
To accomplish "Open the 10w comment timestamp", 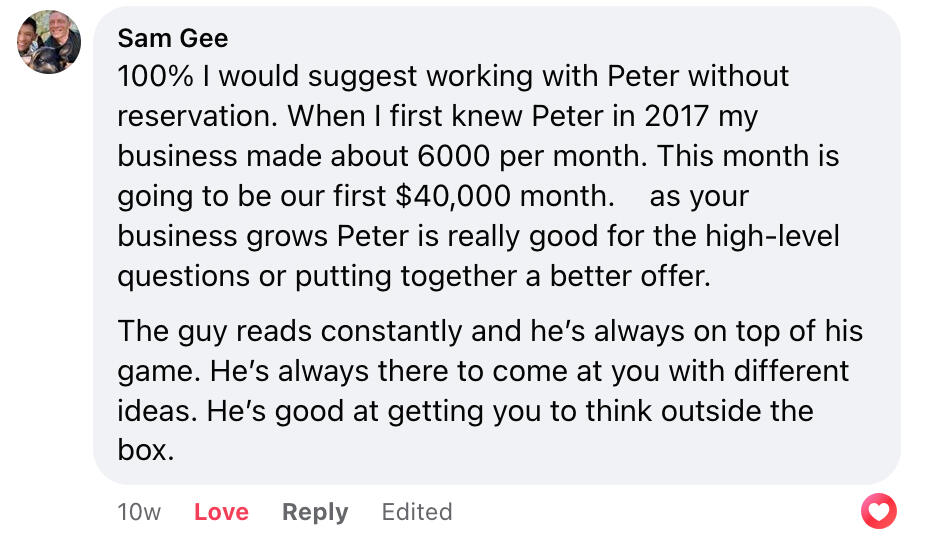I will point(139,512).
